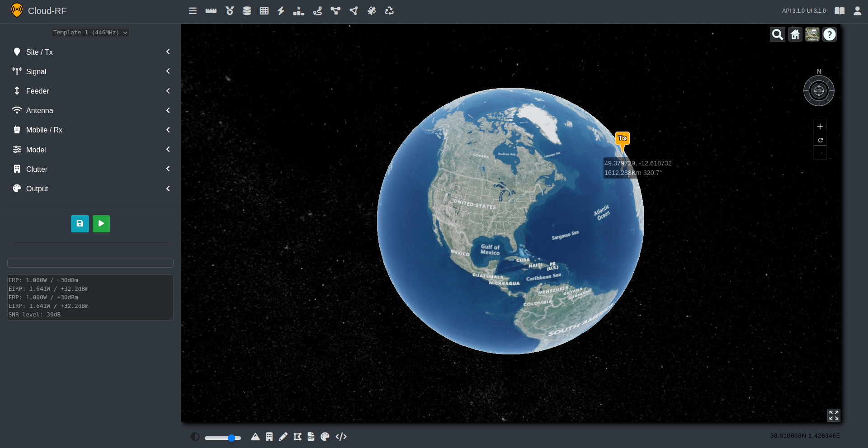The width and height of the screenshot is (868, 448).
Task: Open the Template 1 (446MHz) dropdown
Action: coord(90,33)
